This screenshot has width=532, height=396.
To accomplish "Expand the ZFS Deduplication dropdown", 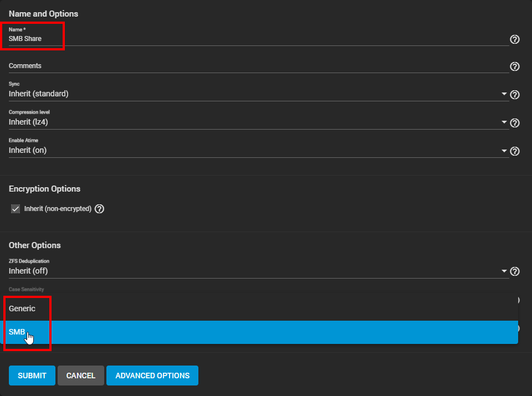I will click(x=504, y=271).
